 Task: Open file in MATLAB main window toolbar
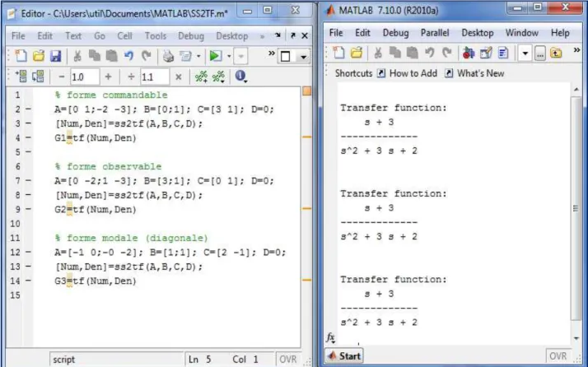357,53
